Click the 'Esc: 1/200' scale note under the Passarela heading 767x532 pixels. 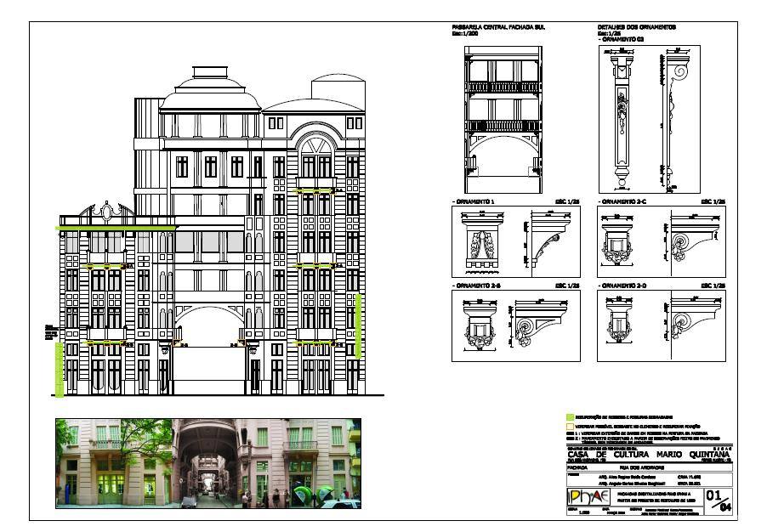click(x=464, y=34)
